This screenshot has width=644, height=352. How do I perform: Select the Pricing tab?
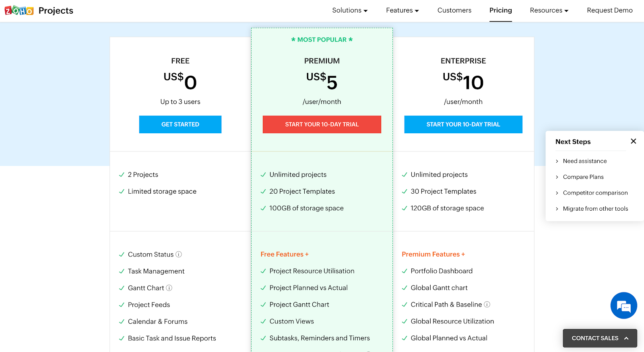click(x=501, y=10)
